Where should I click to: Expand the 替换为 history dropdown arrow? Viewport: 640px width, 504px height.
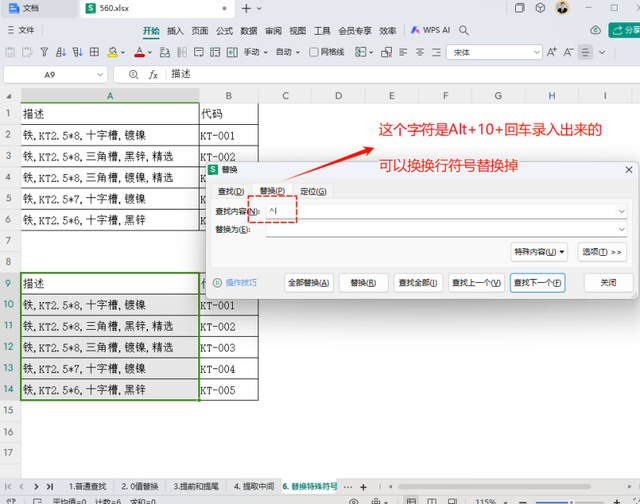pos(622,229)
